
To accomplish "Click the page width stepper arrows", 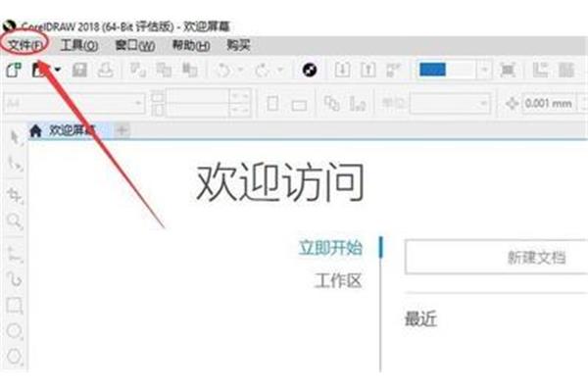I will [x=240, y=96].
